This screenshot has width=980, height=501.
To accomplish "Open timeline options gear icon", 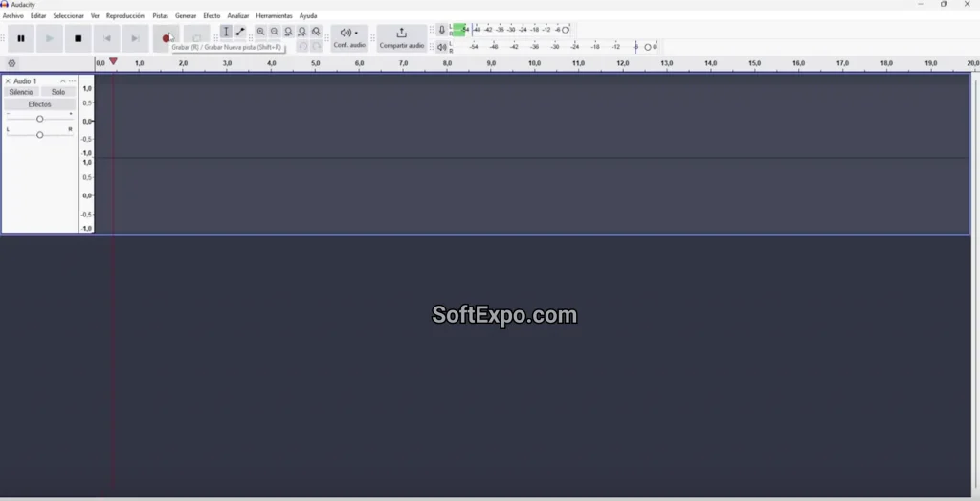I will coord(11,63).
